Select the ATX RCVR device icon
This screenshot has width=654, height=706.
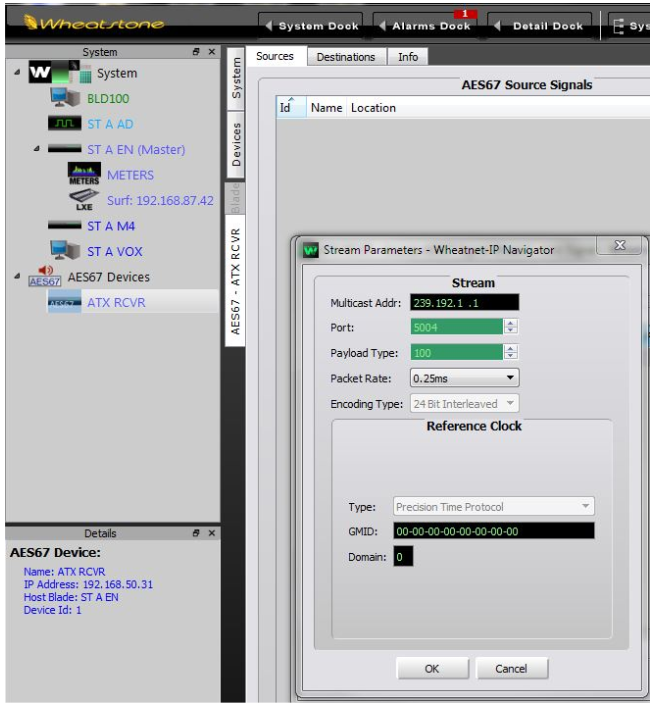point(65,302)
